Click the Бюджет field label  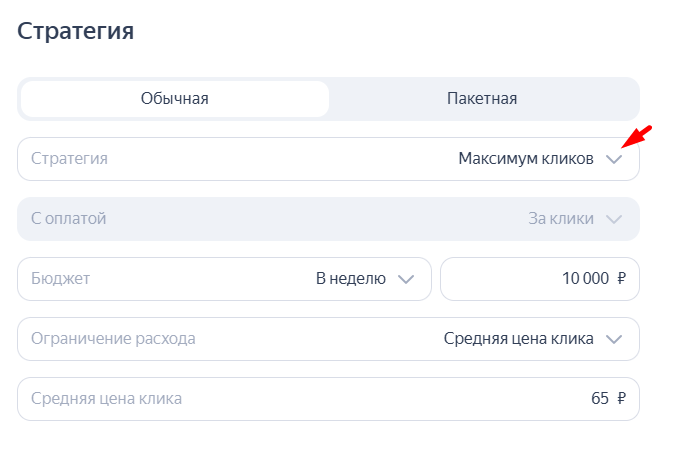pyautogui.click(x=61, y=279)
